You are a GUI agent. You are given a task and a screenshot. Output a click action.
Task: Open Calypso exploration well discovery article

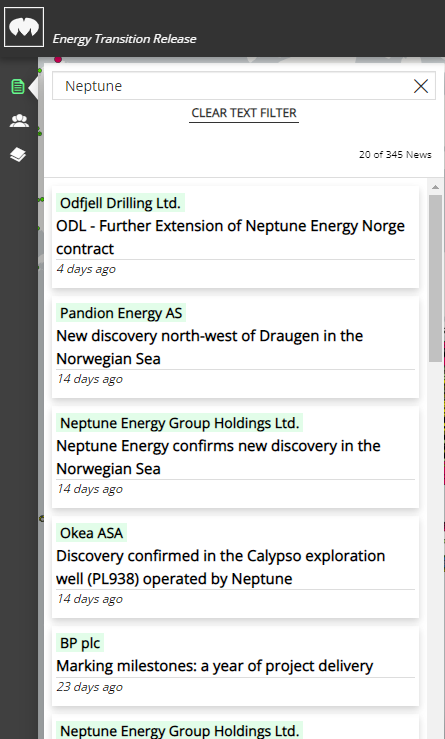[221, 567]
